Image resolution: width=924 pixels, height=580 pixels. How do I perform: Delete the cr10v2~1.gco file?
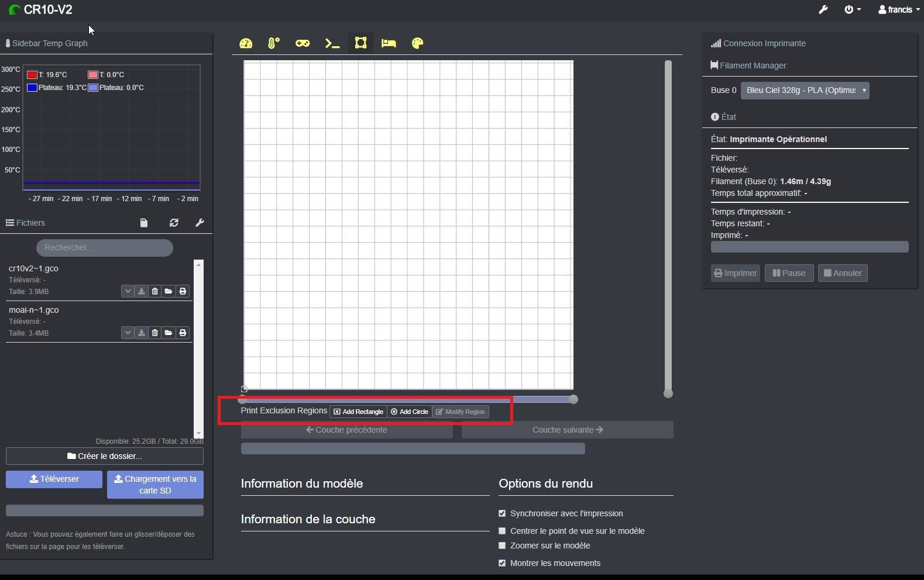tap(154, 291)
